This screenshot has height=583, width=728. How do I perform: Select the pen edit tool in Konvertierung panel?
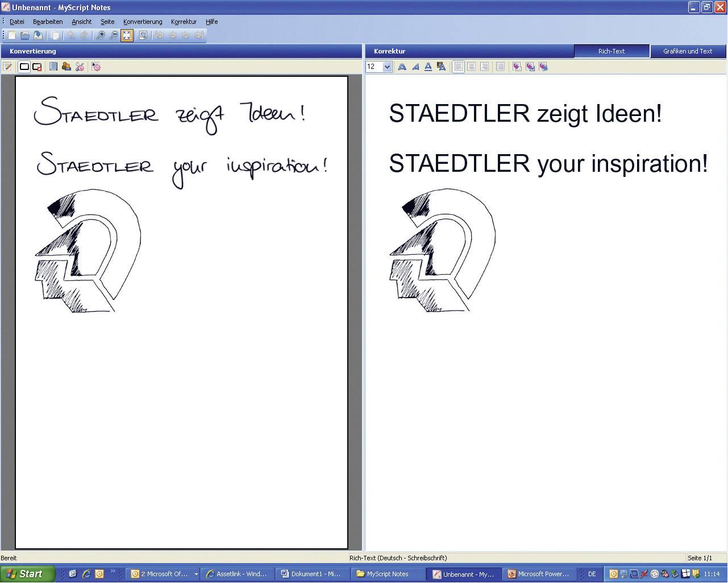click(x=7, y=67)
